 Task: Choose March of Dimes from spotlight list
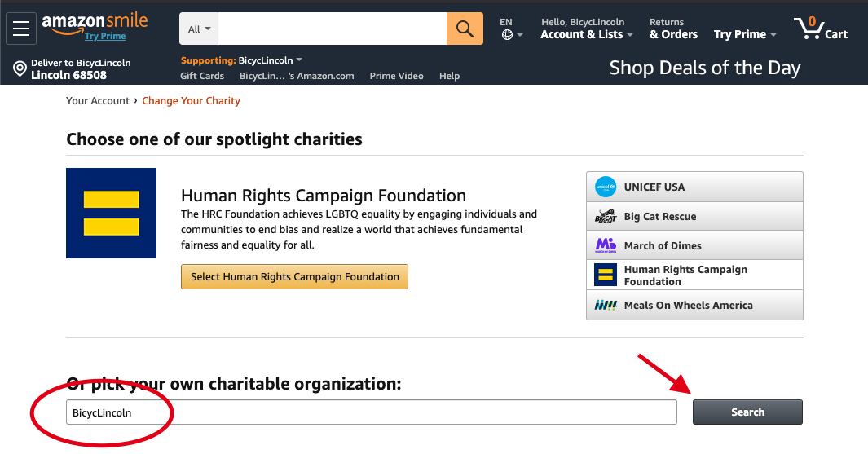click(694, 245)
